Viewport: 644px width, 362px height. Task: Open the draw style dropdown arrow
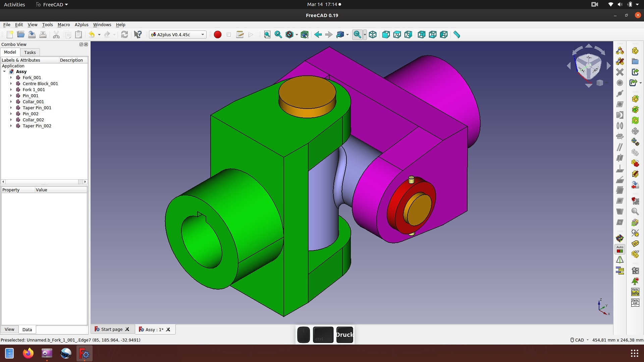coord(297,35)
